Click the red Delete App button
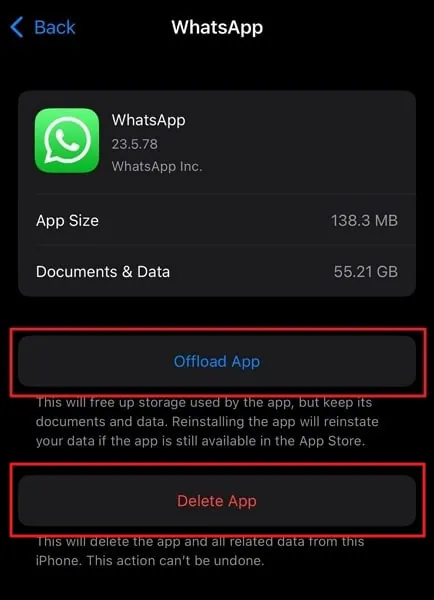Image resolution: width=434 pixels, height=600 pixels. tap(217, 501)
